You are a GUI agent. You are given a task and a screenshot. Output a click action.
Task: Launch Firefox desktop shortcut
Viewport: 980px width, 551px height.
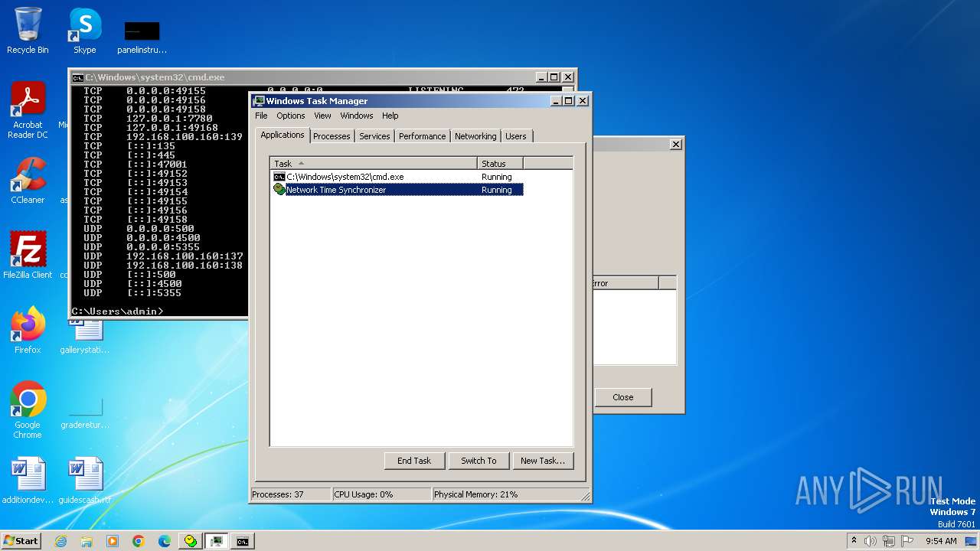pos(28,330)
